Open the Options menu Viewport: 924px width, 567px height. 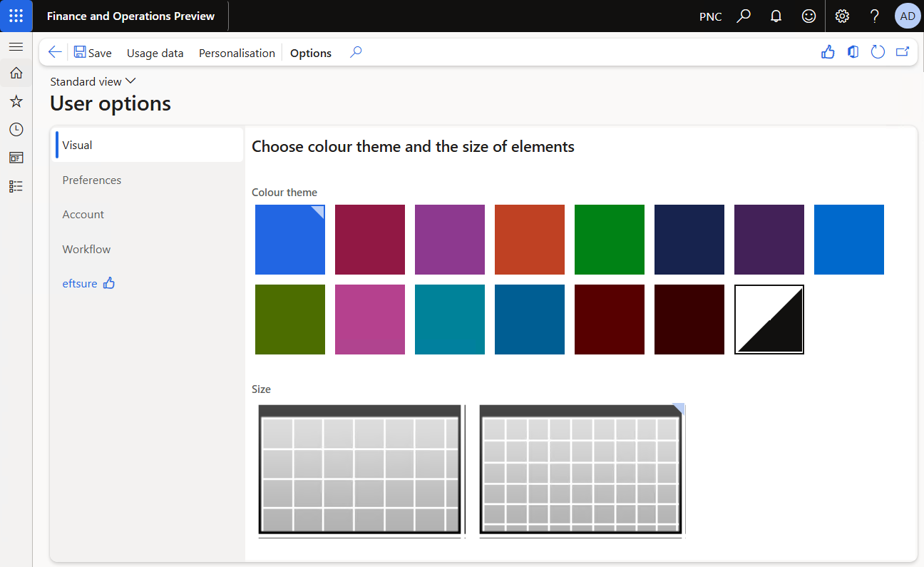coord(311,53)
